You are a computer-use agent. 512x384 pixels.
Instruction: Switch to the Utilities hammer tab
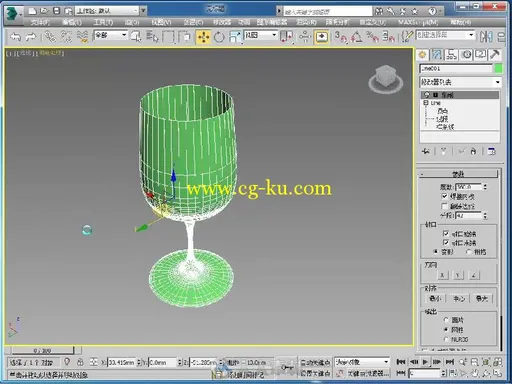click(x=495, y=55)
